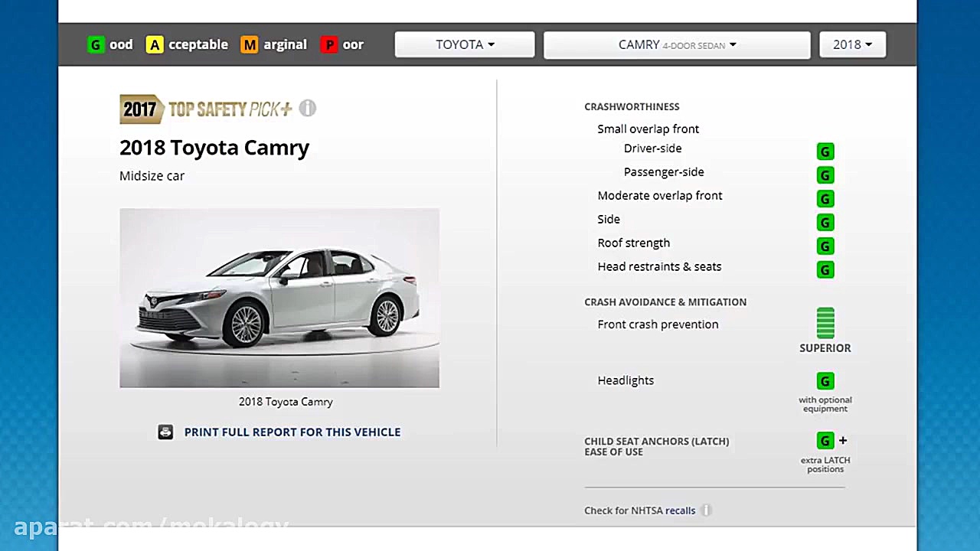The height and width of the screenshot is (551, 980).
Task: Click the Marginal rating legend icon
Action: [x=250, y=45]
